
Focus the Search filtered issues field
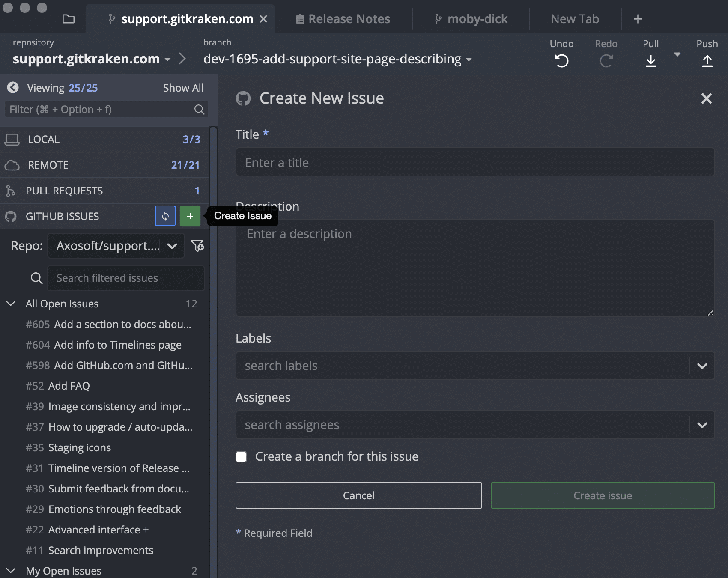126,278
